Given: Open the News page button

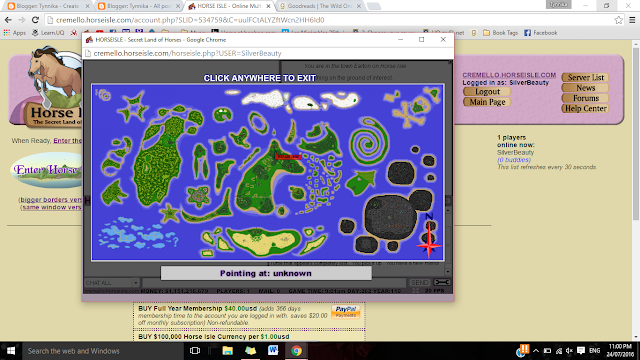Looking at the screenshot, I should click(x=585, y=88).
